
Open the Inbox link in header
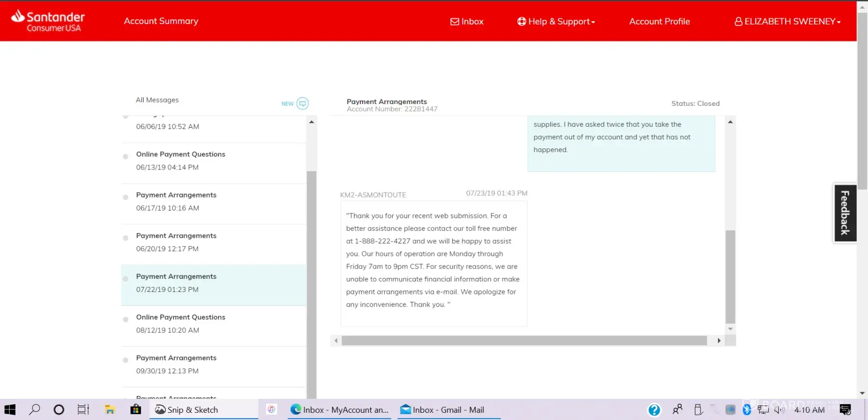[467, 22]
